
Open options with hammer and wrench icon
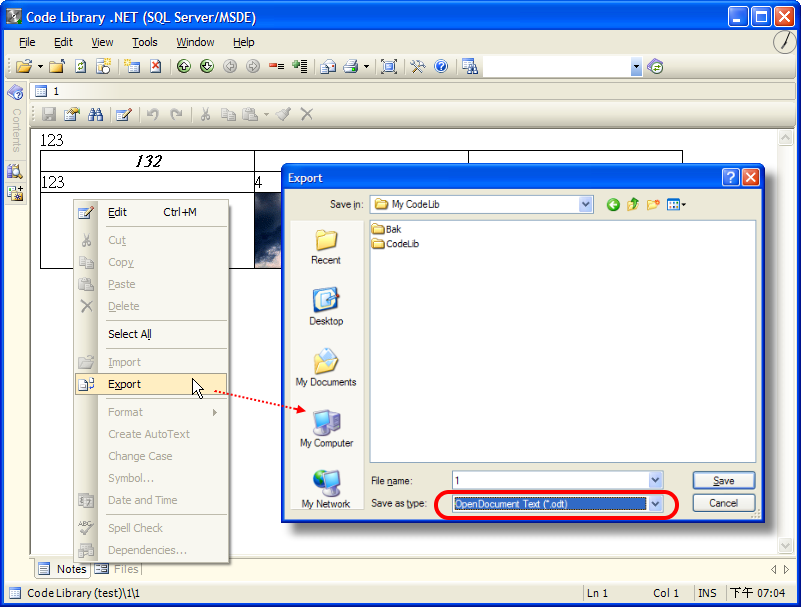417,66
